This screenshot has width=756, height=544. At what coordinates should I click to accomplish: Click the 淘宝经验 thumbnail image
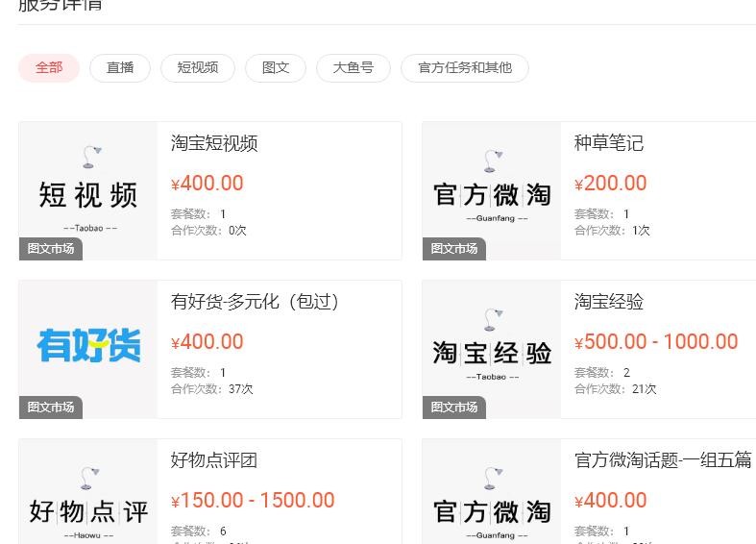[x=492, y=350]
